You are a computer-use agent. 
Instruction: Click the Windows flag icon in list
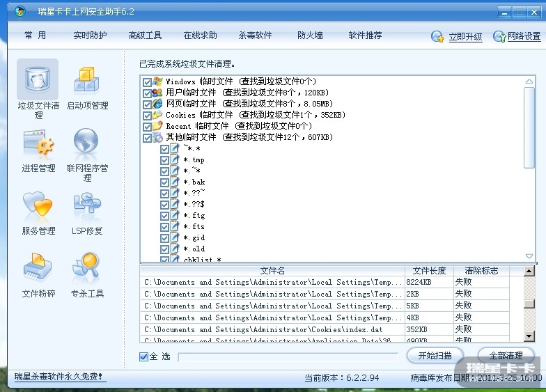coord(157,82)
